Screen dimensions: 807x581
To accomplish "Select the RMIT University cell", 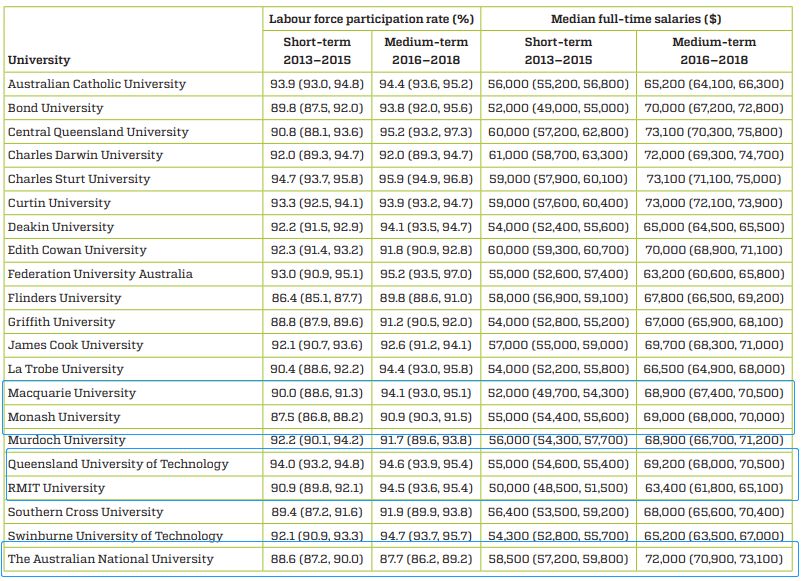I will point(56,488).
